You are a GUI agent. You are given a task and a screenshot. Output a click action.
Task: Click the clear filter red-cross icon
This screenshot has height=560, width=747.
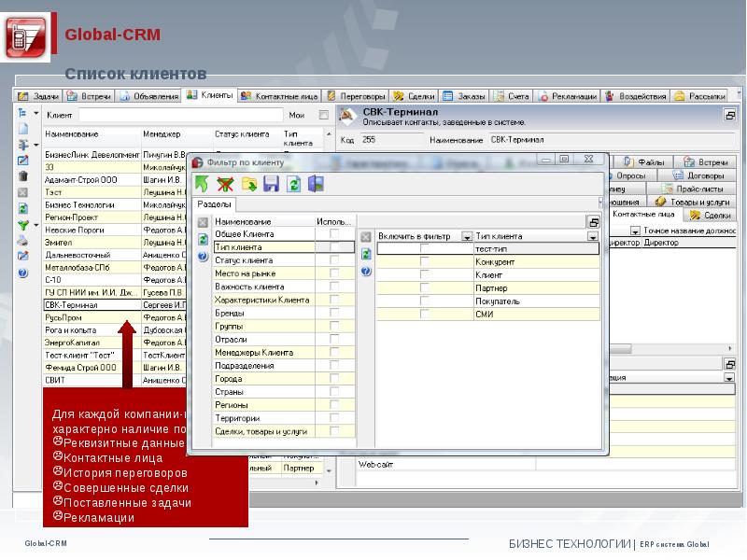(225, 184)
